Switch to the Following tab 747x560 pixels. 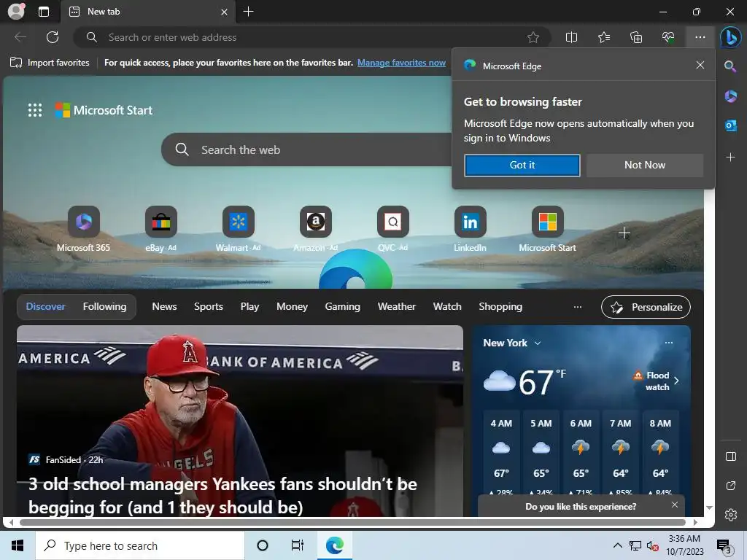[x=105, y=307]
